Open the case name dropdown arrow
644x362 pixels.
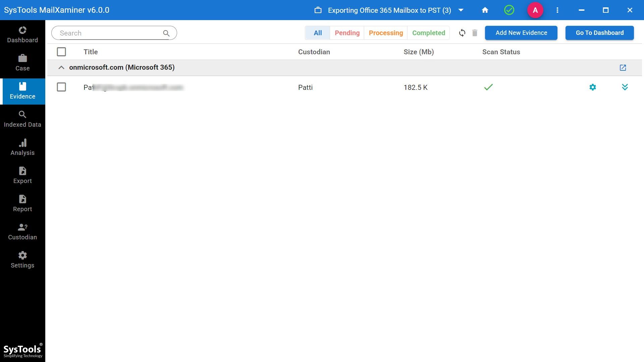[x=461, y=10]
